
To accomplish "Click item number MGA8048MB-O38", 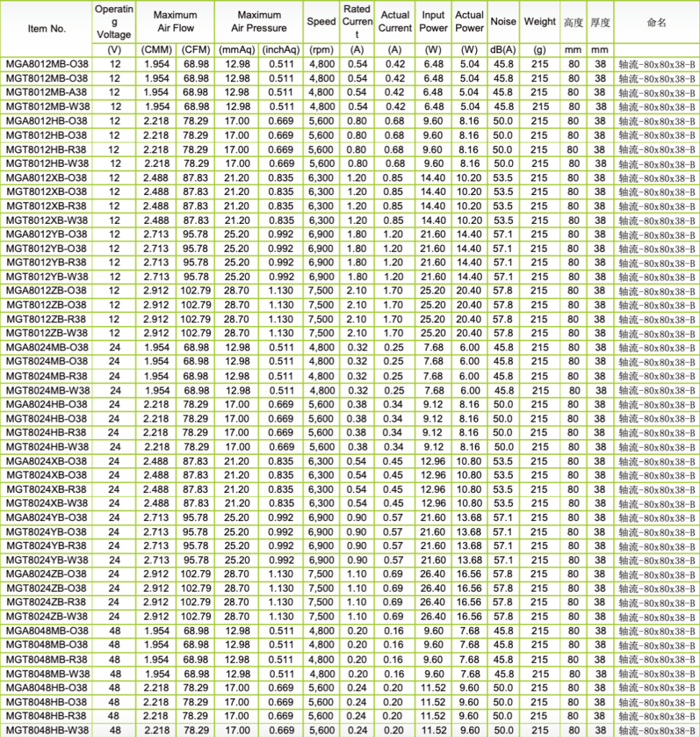I will pos(47,630).
